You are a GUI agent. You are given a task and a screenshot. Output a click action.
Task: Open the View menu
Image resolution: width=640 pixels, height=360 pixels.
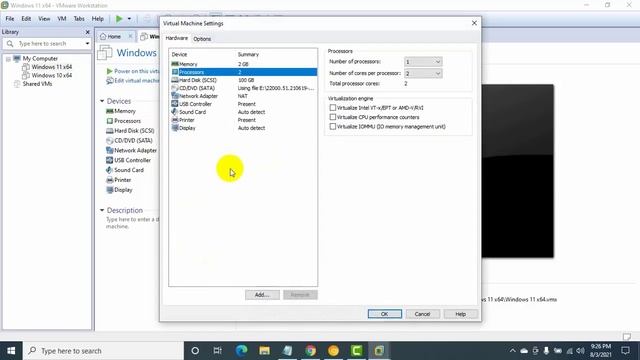(x=44, y=19)
